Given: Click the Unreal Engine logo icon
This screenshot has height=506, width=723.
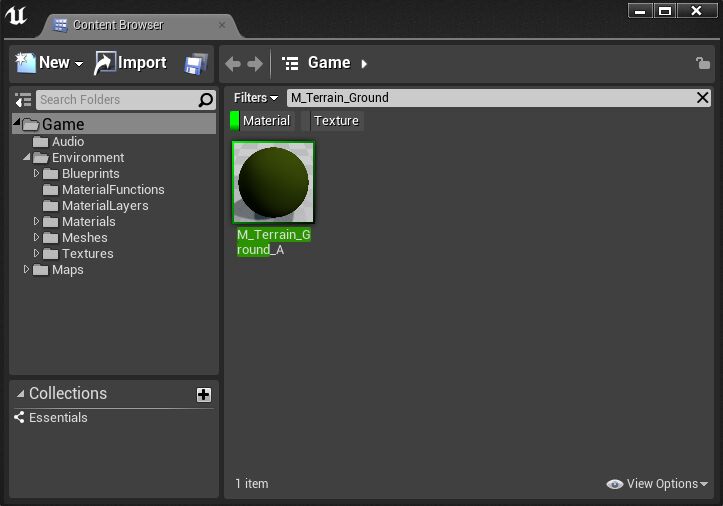Looking at the screenshot, I should [x=16, y=15].
